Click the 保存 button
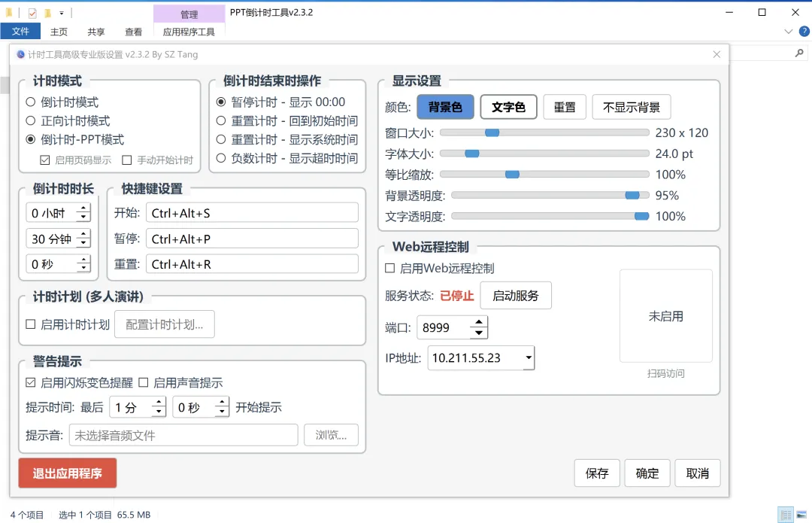 [597, 473]
